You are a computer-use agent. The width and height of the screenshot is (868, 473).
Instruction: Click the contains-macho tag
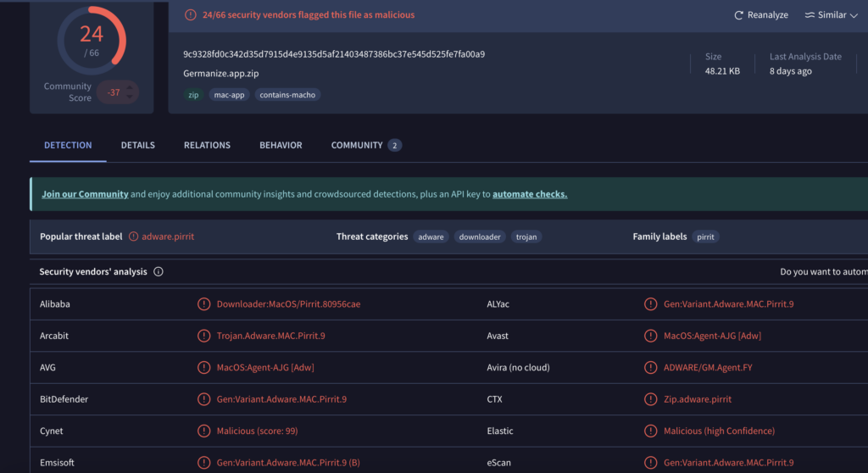pos(287,95)
